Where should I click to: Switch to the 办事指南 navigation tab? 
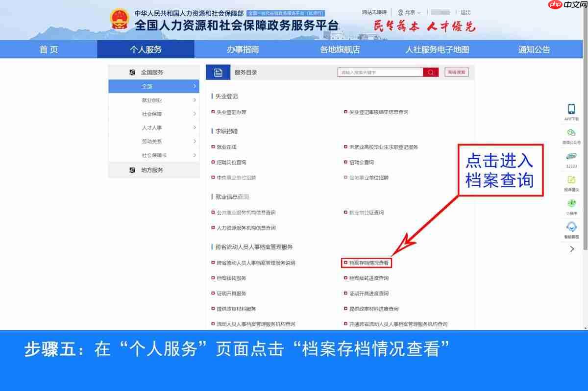click(x=243, y=49)
